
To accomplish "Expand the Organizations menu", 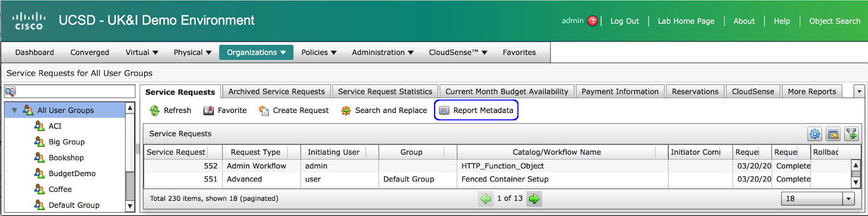I will [256, 52].
